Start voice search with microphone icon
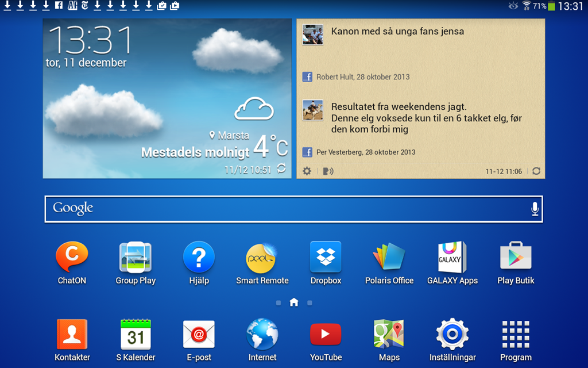The image size is (588, 368). (x=535, y=209)
